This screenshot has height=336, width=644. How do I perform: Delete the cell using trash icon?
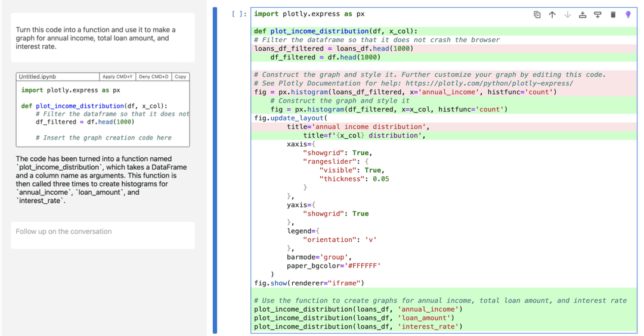click(613, 14)
